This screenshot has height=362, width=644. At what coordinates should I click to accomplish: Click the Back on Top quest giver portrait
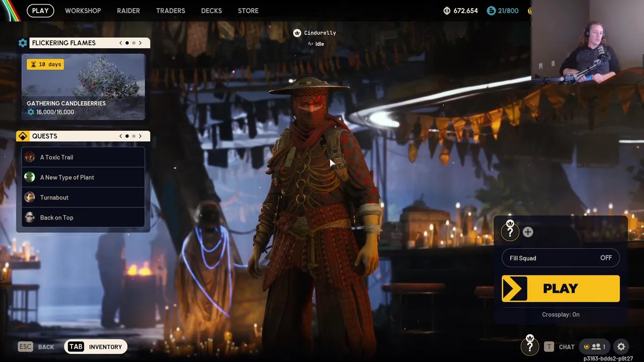click(30, 217)
